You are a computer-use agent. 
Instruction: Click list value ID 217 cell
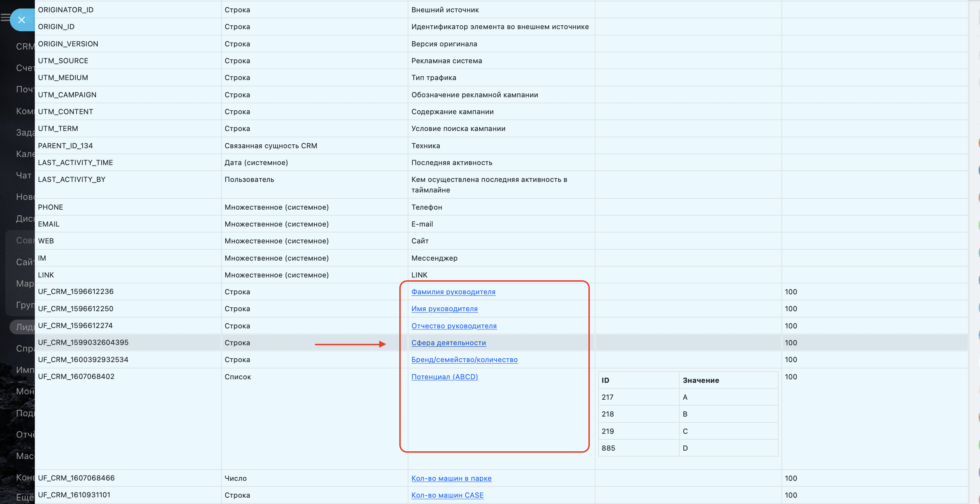tap(607, 397)
